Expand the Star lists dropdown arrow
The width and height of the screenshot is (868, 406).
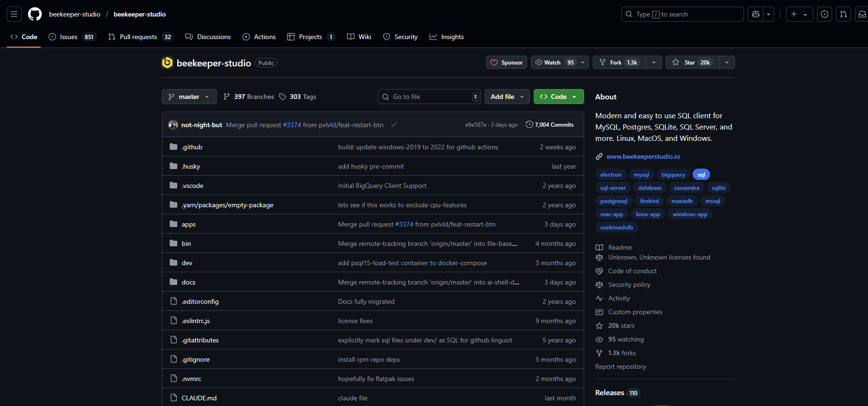(x=727, y=62)
